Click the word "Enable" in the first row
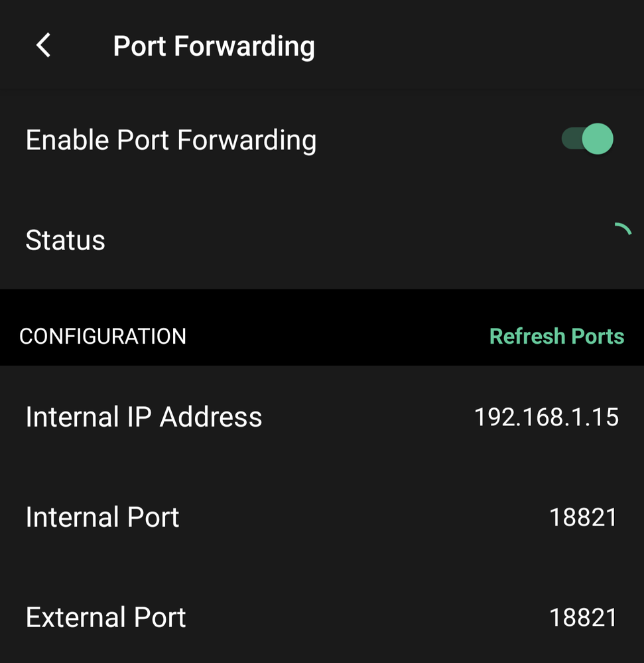 (x=67, y=140)
